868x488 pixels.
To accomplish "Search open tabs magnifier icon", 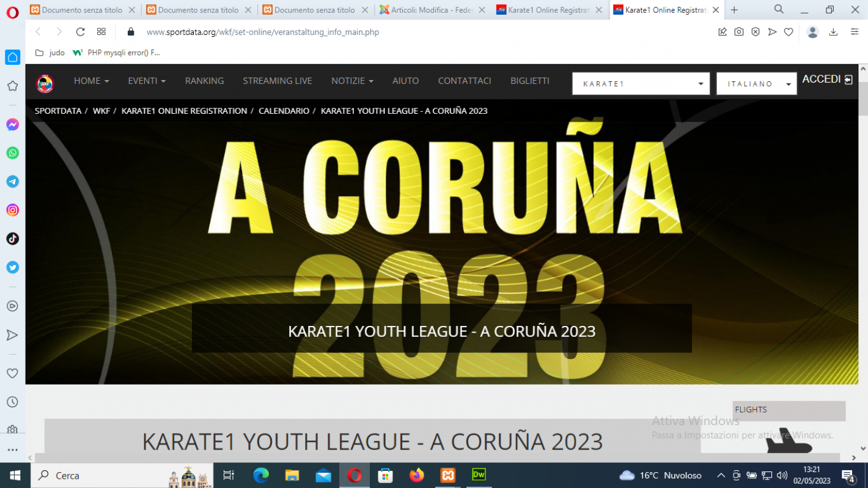I will point(779,9).
